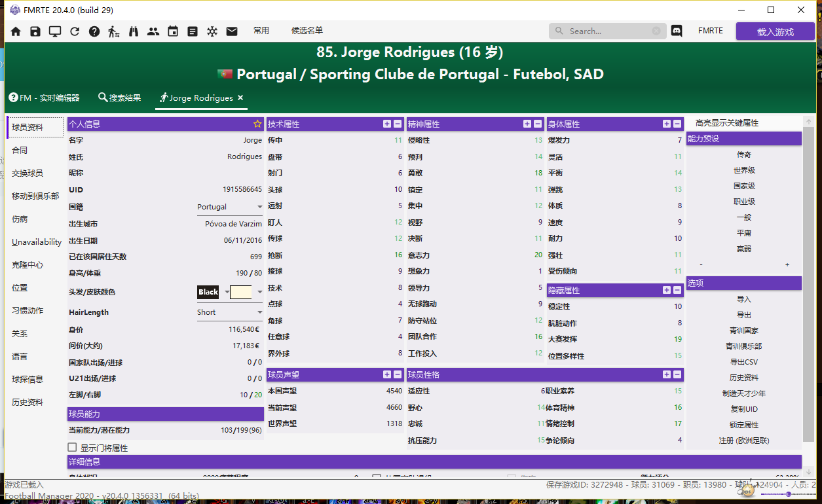Image resolution: width=822 pixels, height=504 pixels.
Task: Open the envelope mail icon
Action: click(232, 31)
